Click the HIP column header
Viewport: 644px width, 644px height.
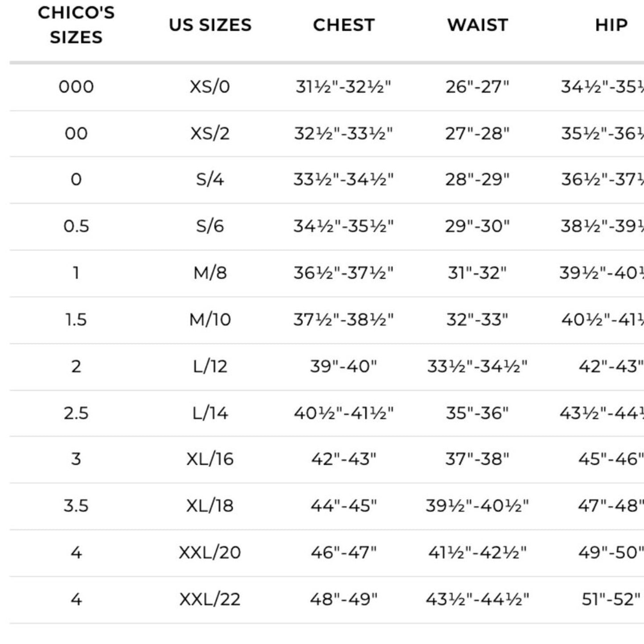coord(611,25)
